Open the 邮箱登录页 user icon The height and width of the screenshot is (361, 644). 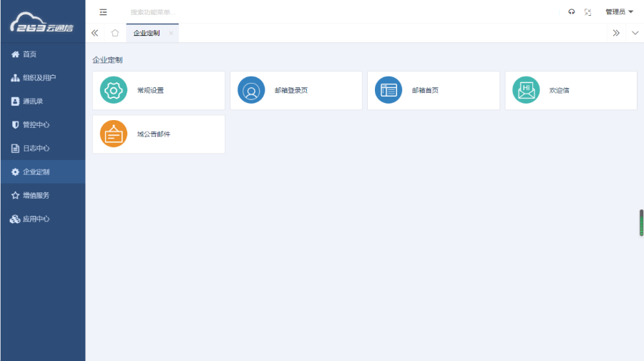tap(251, 90)
